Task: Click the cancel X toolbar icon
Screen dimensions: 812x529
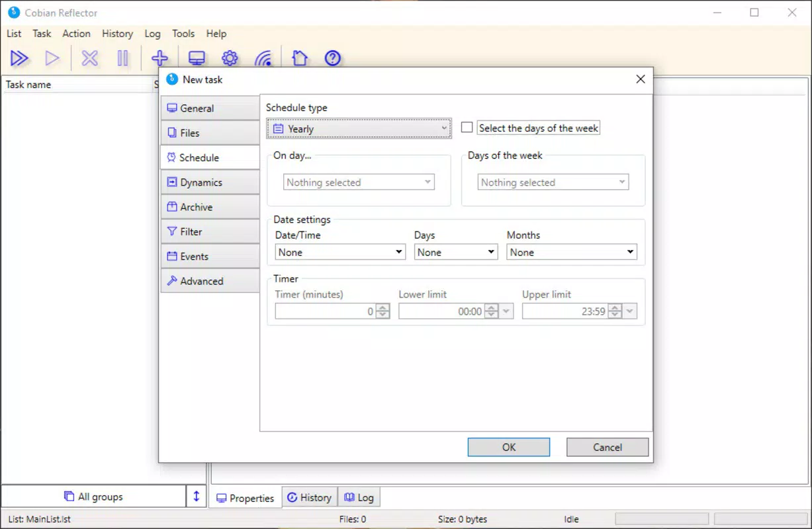Action: [89, 58]
